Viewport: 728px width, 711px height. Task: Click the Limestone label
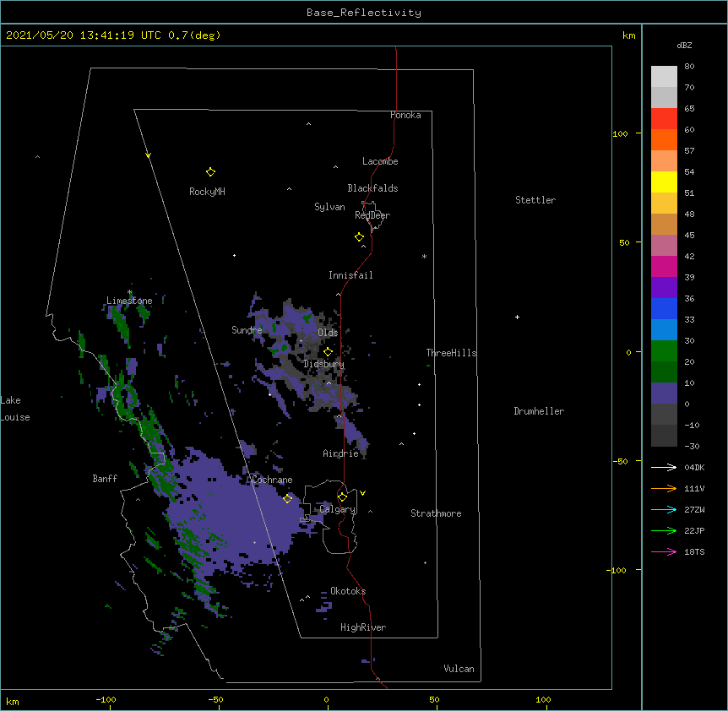coord(129,301)
